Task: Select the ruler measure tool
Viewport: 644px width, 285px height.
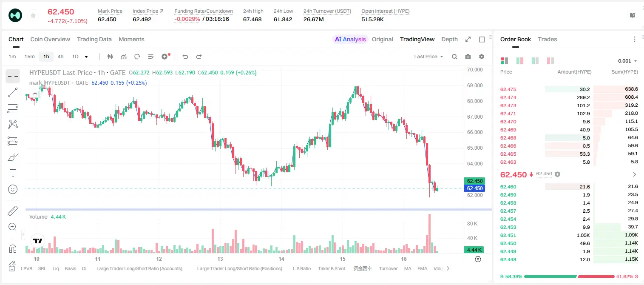Action: pyautogui.click(x=13, y=211)
